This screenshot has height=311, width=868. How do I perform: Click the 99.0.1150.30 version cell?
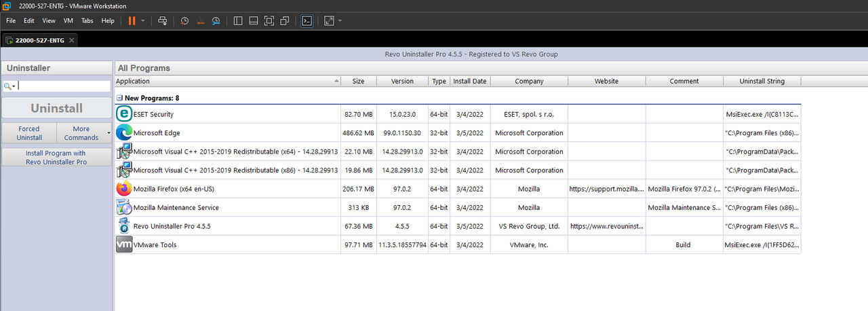401,133
